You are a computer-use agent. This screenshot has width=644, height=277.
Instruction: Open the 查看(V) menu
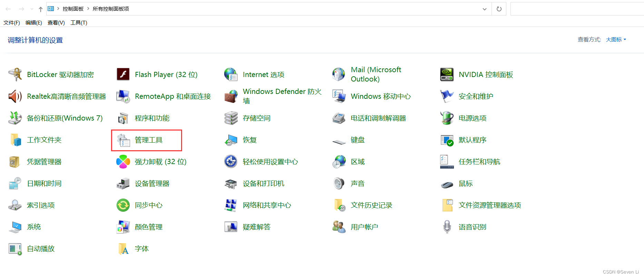click(x=56, y=22)
